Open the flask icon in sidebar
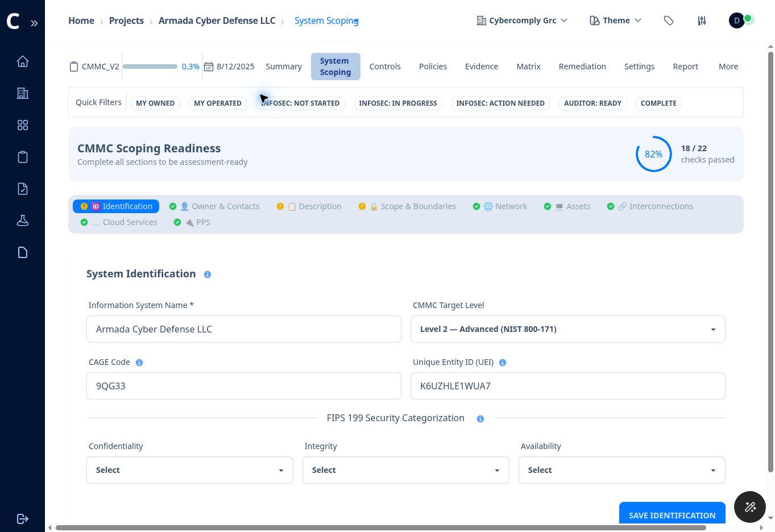The width and height of the screenshot is (775, 532). point(23,221)
